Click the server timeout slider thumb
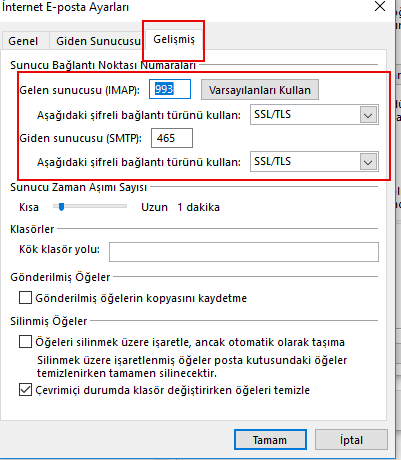Viewport: 401px width, 460px height. 61,207
